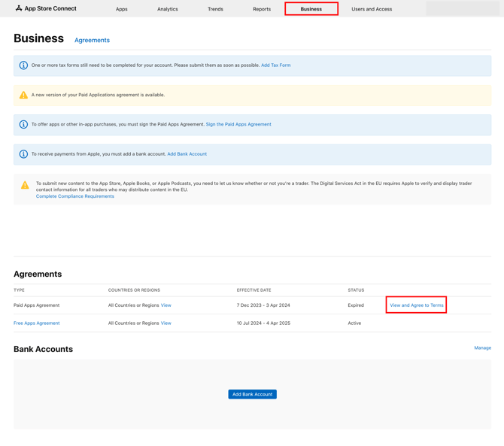Click Add Bank Account link in banner
Screen dimensions: 504x446
click(187, 154)
